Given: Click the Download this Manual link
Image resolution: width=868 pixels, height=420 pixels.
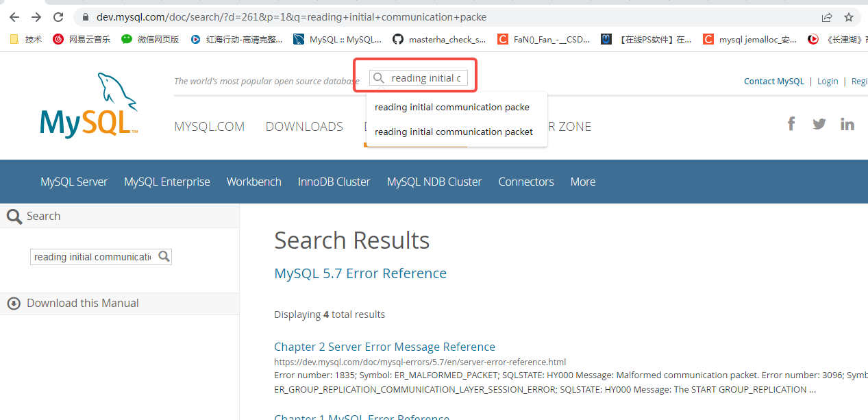Looking at the screenshot, I should pos(83,303).
